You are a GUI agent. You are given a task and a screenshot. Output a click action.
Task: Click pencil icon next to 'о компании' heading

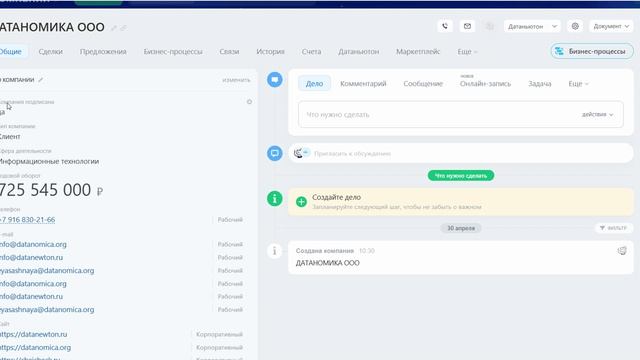[x=40, y=80]
